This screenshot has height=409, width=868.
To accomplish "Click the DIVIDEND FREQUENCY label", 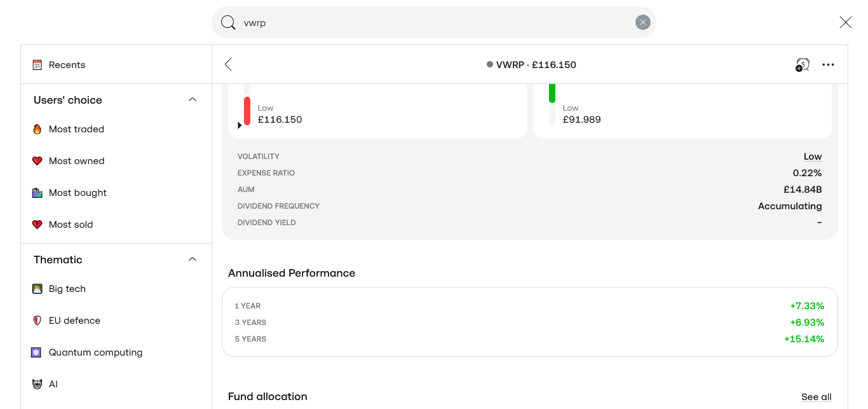I will coord(278,206).
